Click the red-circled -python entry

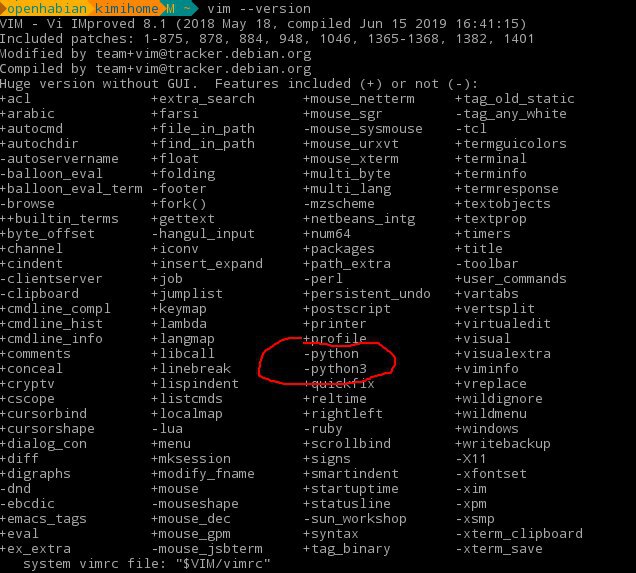331,354
